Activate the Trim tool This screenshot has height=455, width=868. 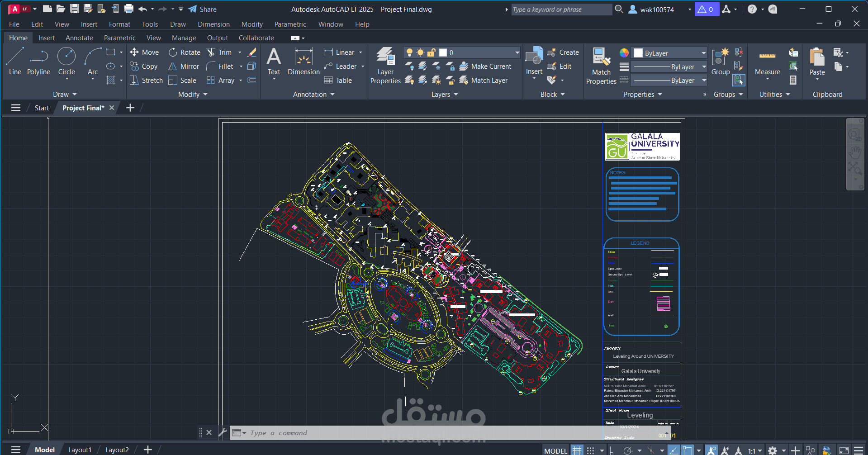(x=219, y=52)
